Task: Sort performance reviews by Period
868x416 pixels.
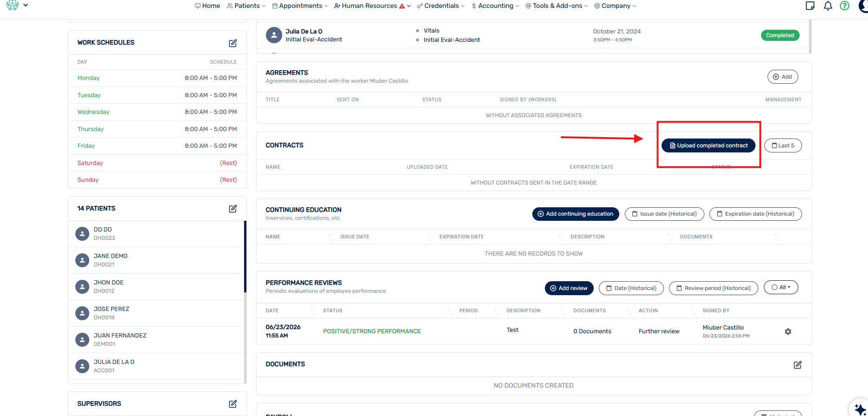Action: (x=497, y=311)
